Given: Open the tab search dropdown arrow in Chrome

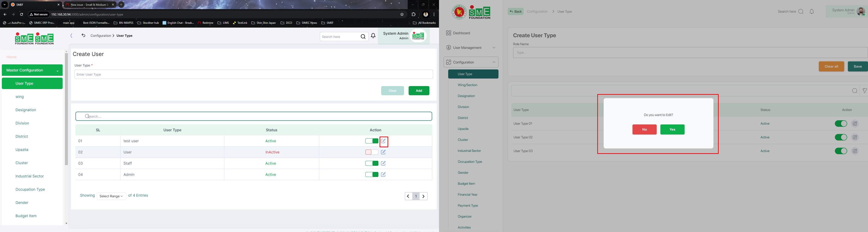Looking at the screenshot, I should pyautogui.click(x=5, y=5).
